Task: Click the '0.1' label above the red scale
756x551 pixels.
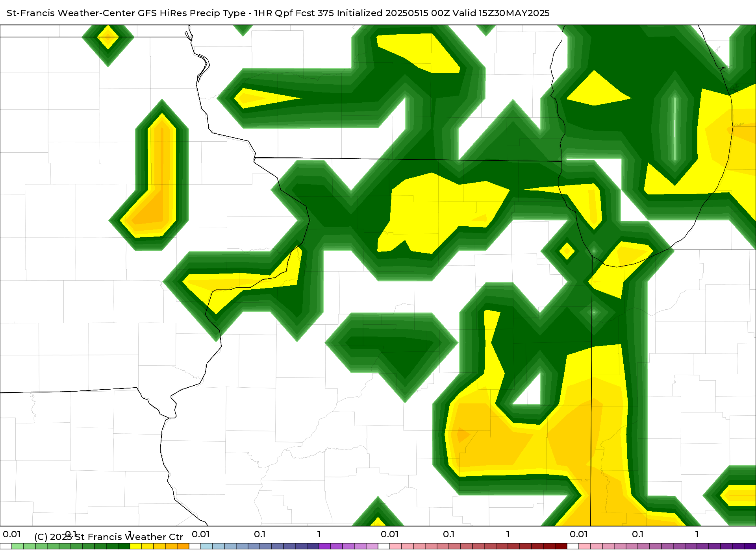Action: 449,534
